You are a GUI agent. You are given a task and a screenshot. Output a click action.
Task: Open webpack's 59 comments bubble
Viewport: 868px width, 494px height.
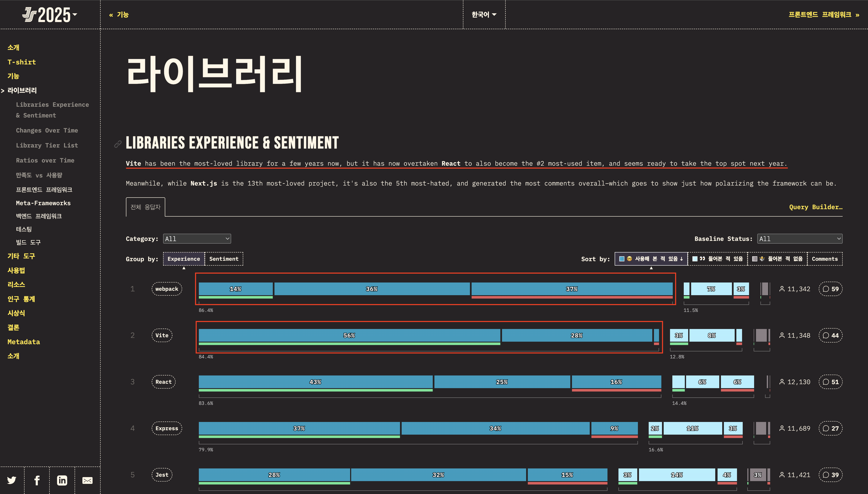830,289
